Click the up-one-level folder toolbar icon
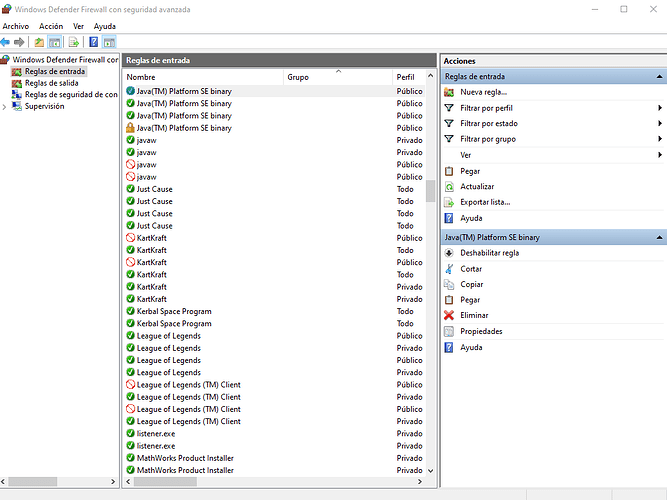 pos(39,42)
